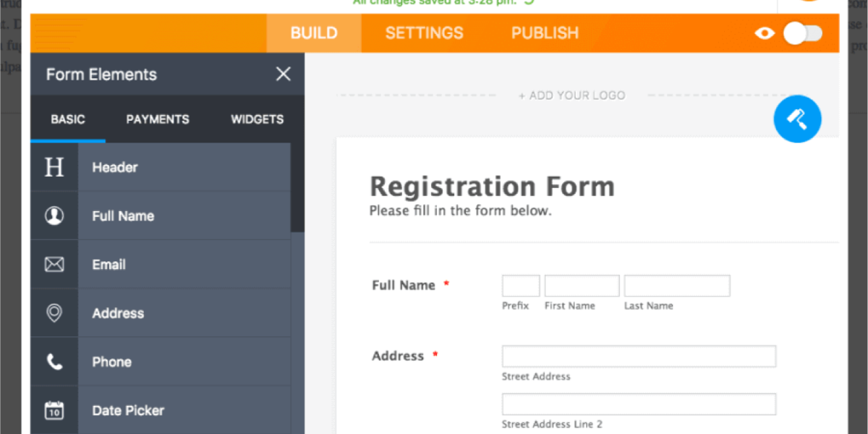The image size is (868, 434).
Task: Click the Phone handset icon
Action: [x=54, y=362]
